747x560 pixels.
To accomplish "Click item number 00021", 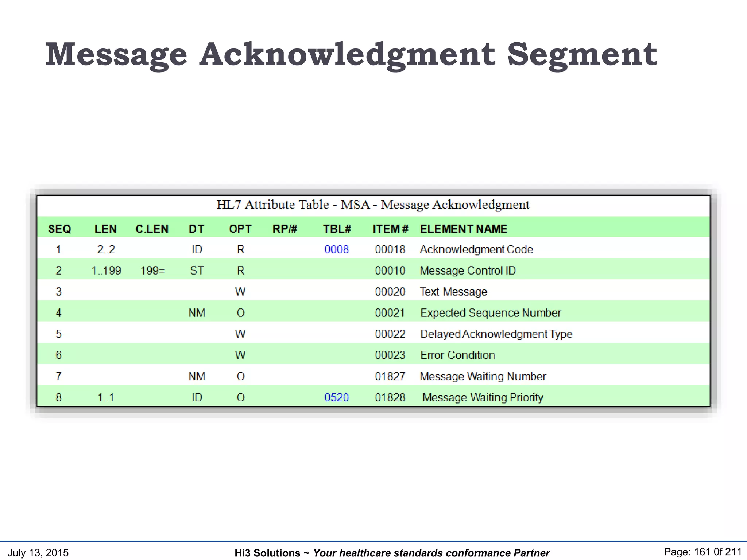I will pos(390,313).
